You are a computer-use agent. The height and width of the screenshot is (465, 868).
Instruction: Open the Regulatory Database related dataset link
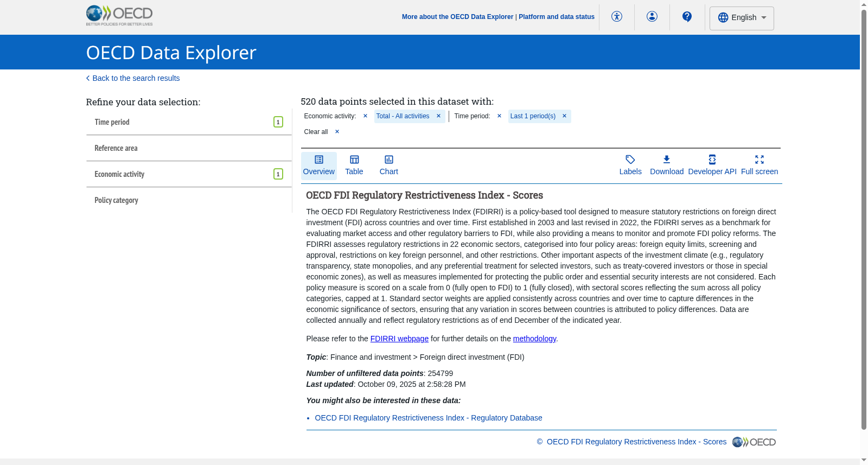tap(429, 418)
